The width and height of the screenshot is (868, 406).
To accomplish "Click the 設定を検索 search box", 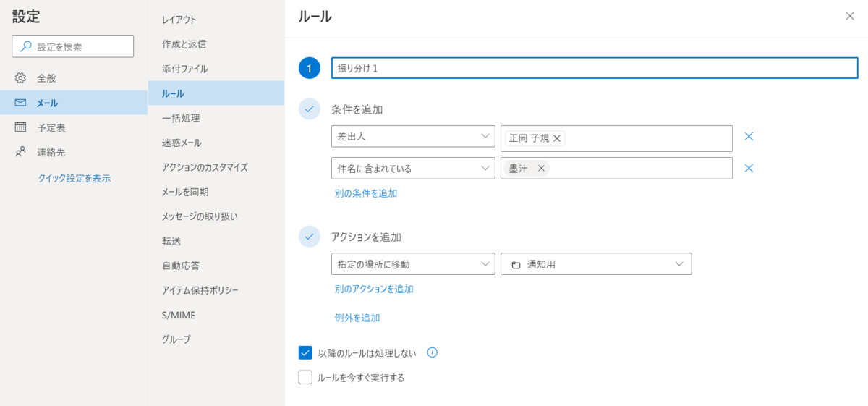I will point(73,46).
